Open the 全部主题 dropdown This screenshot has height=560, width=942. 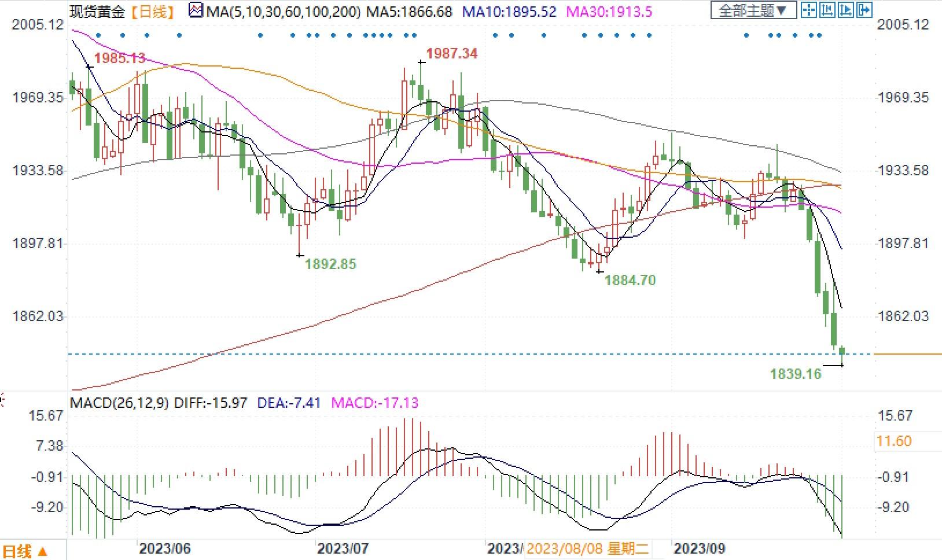coord(752,10)
